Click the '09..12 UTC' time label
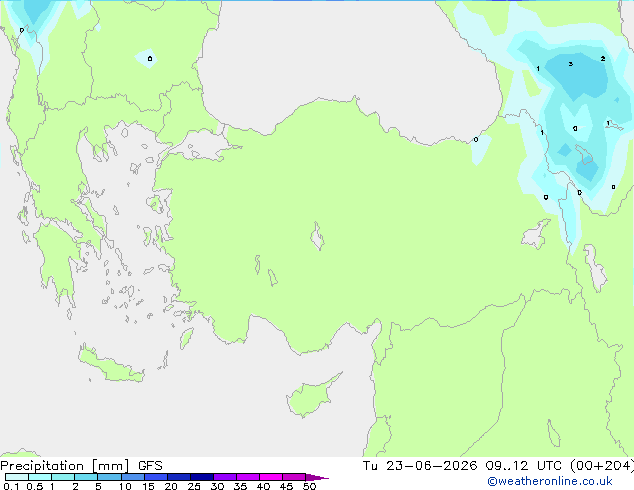 (524, 466)
